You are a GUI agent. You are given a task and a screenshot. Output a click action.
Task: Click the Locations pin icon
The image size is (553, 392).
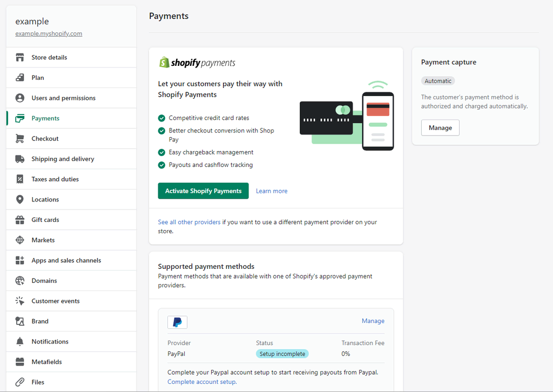(x=20, y=200)
